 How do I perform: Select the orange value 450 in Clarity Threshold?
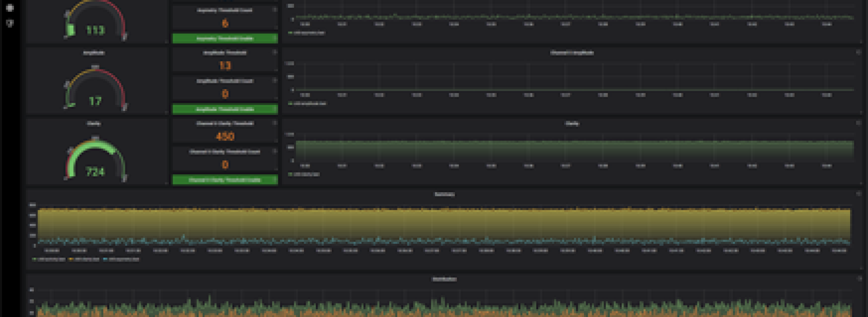pyautogui.click(x=225, y=136)
